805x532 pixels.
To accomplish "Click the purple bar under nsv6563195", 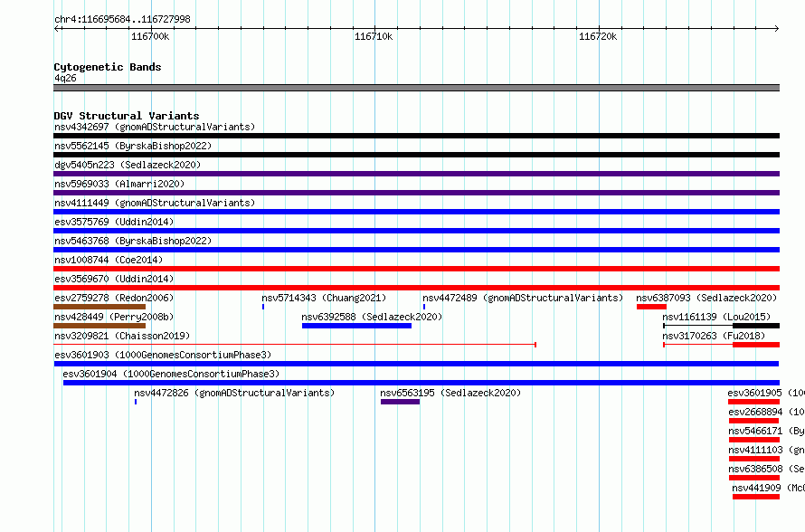I will [400, 402].
